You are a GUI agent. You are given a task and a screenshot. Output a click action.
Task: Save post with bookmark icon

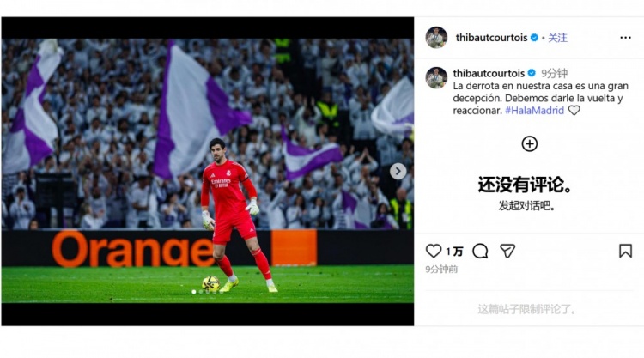[x=625, y=251]
